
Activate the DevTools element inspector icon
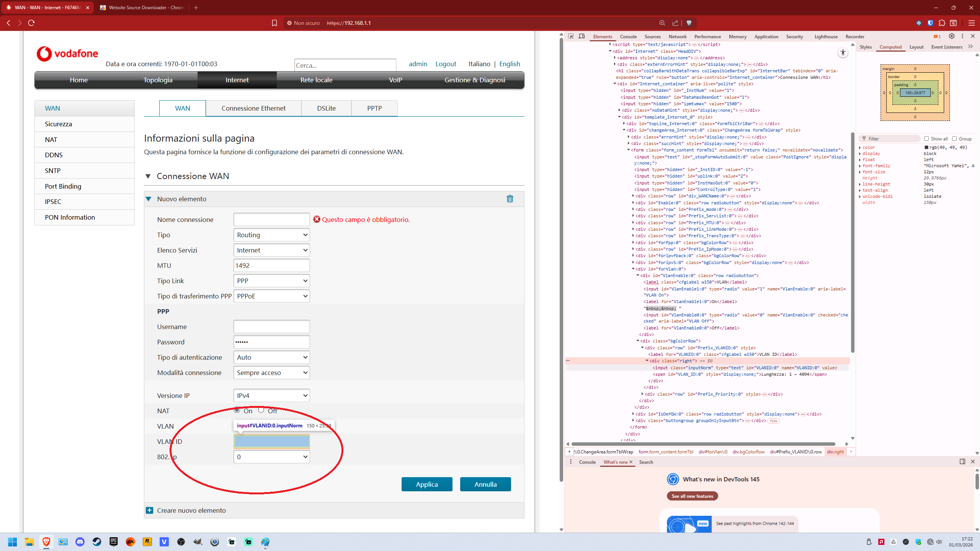point(571,36)
